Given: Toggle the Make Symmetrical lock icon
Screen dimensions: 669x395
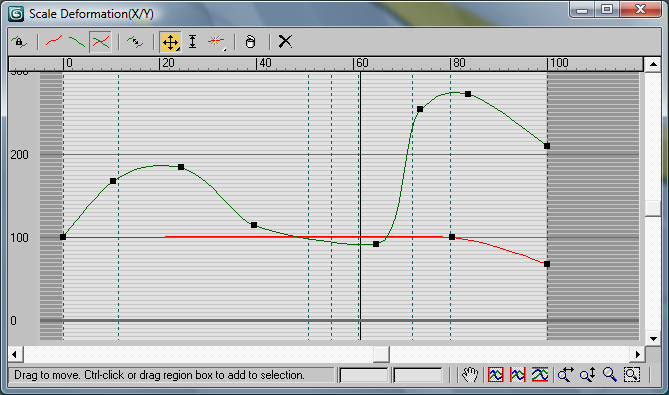Looking at the screenshot, I should (20, 42).
